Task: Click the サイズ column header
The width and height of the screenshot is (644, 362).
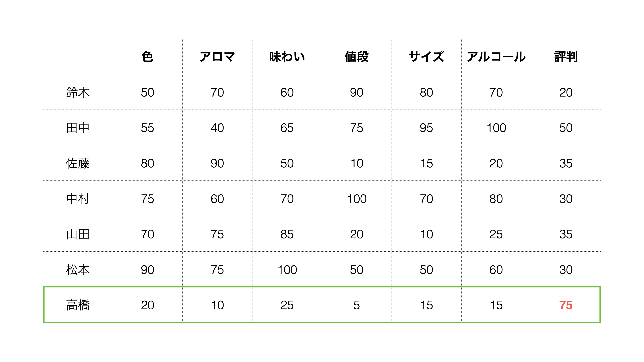Action: pyautogui.click(x=426, y=57)
